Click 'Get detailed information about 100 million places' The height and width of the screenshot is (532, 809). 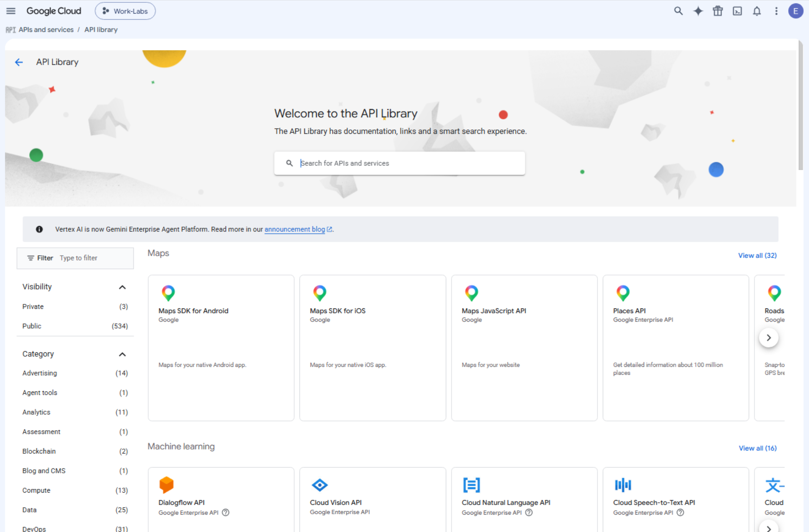coord(668,369)
